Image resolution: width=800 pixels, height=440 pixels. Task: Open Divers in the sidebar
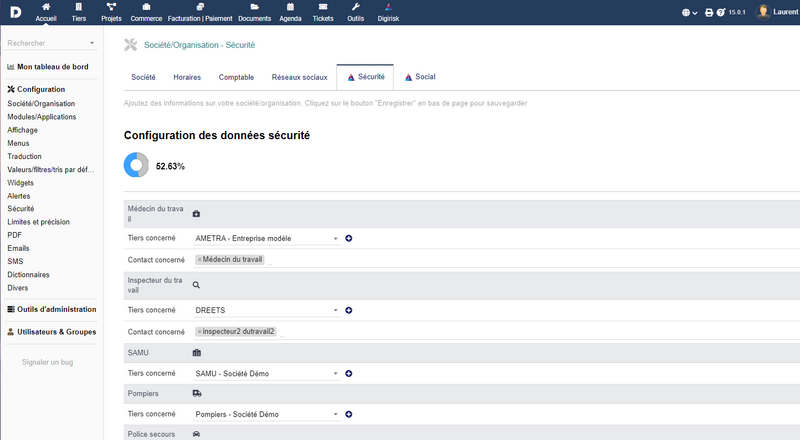(x=18, y=288)
